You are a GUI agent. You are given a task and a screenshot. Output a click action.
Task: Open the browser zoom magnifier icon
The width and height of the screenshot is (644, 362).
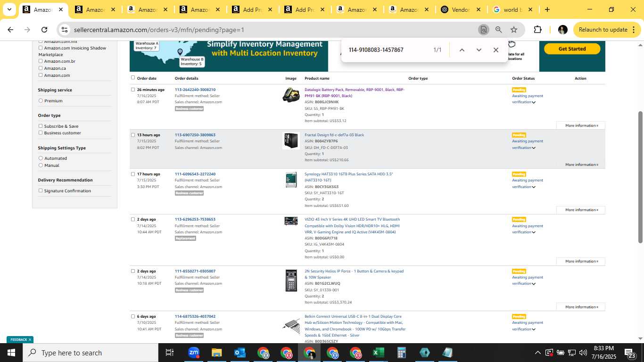pos(499,30)
